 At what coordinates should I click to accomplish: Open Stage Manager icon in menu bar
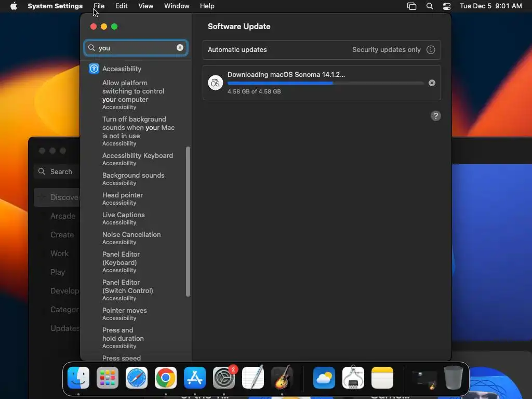[x=411, y=6]
